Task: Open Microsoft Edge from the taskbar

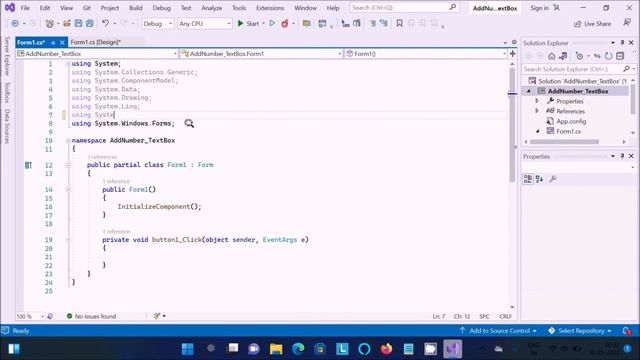Action: tap(298, 349)
